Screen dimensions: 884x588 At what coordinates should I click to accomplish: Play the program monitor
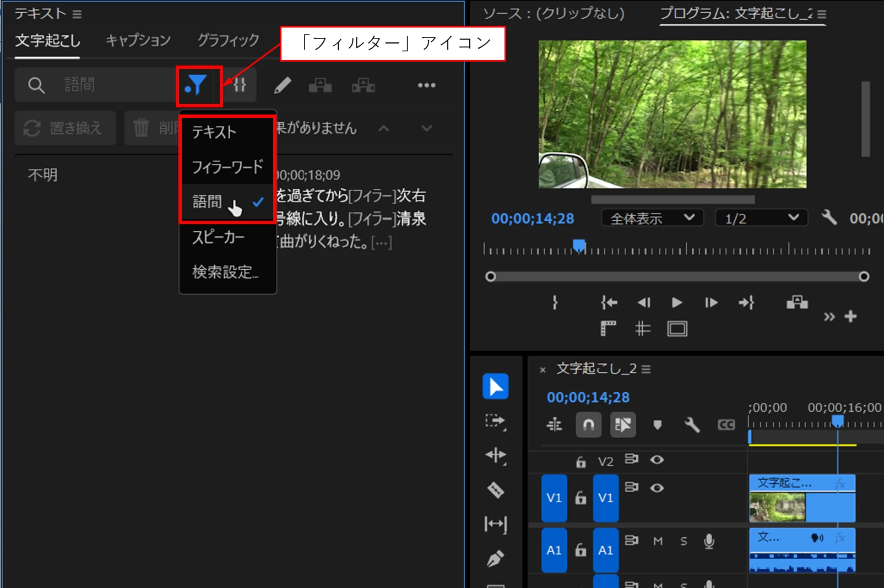677,302
